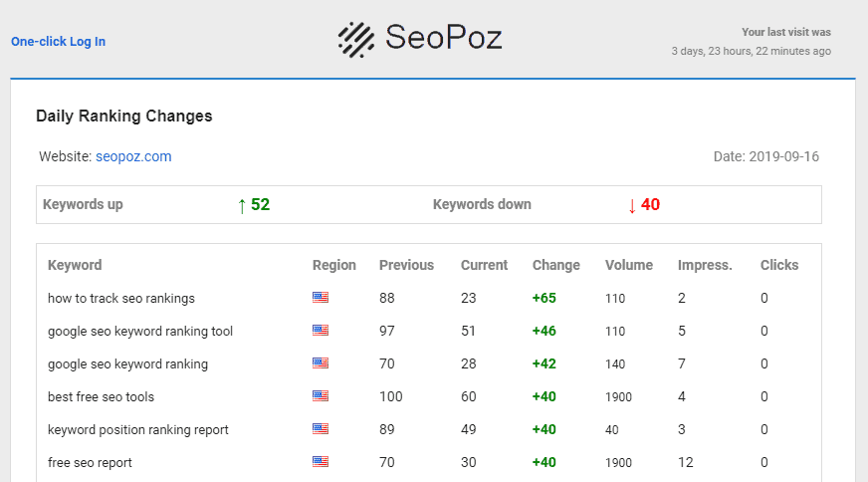Click current rank 49
Viewport: 868px width, 482px height.
(468, 429)
